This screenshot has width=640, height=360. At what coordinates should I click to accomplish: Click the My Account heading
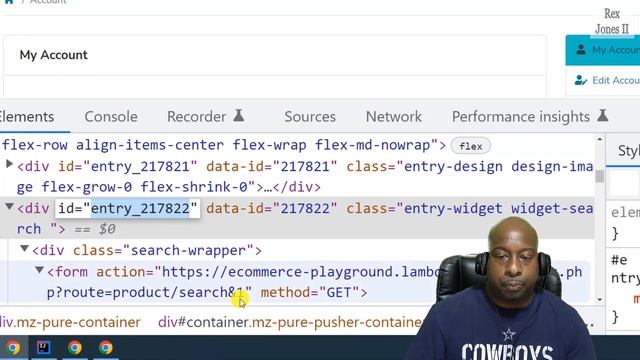tap(53, 55)
